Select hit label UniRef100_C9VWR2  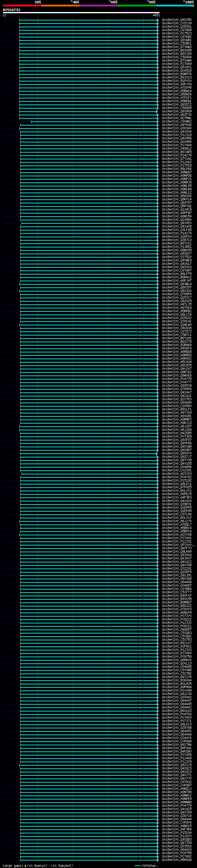(x=176, y=121)
